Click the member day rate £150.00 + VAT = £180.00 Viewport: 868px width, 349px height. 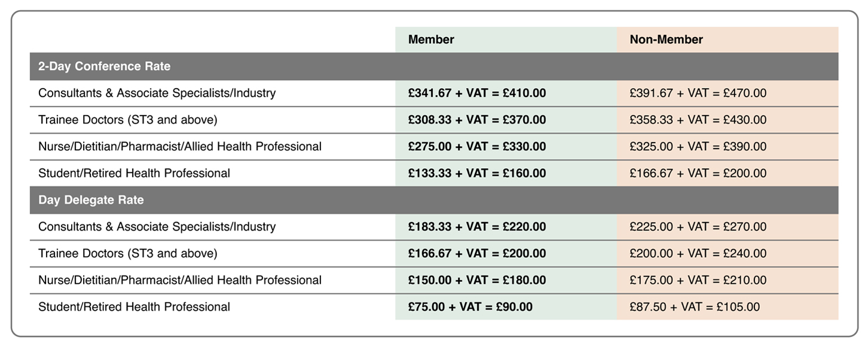pos(477,280)
